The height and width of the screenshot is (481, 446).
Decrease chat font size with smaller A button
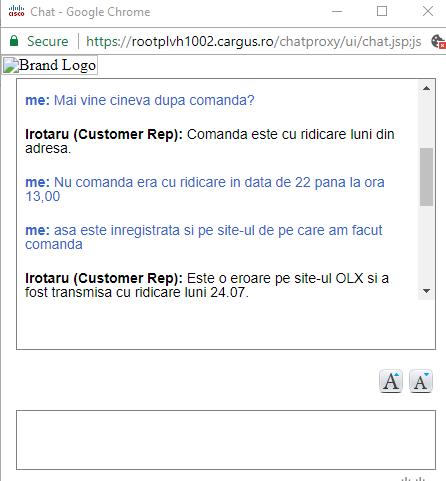tap(421, 381)
